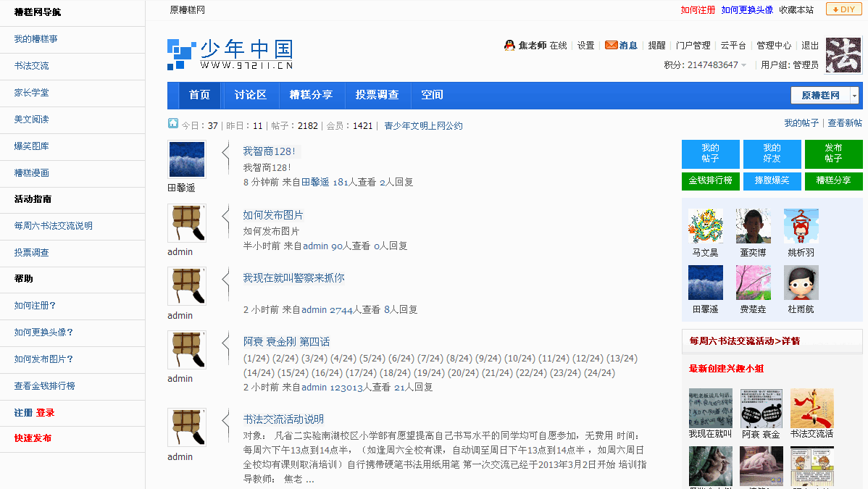This screenshot has width=868, height=489.
Task: Open post title 如何发布图片
Action: [273, 215]
